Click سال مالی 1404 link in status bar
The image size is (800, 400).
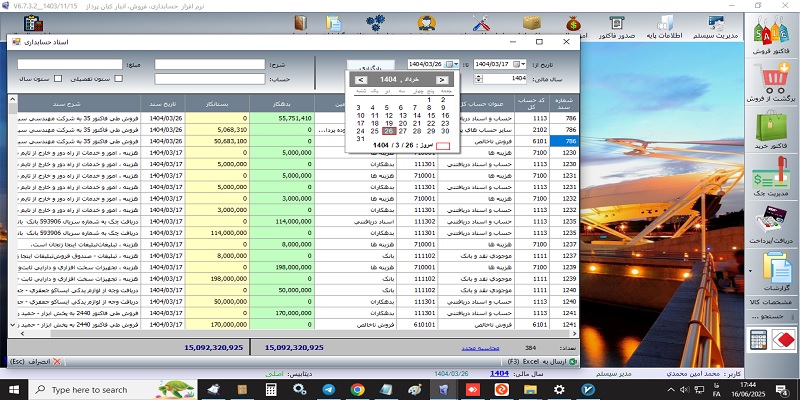point(499,373)
